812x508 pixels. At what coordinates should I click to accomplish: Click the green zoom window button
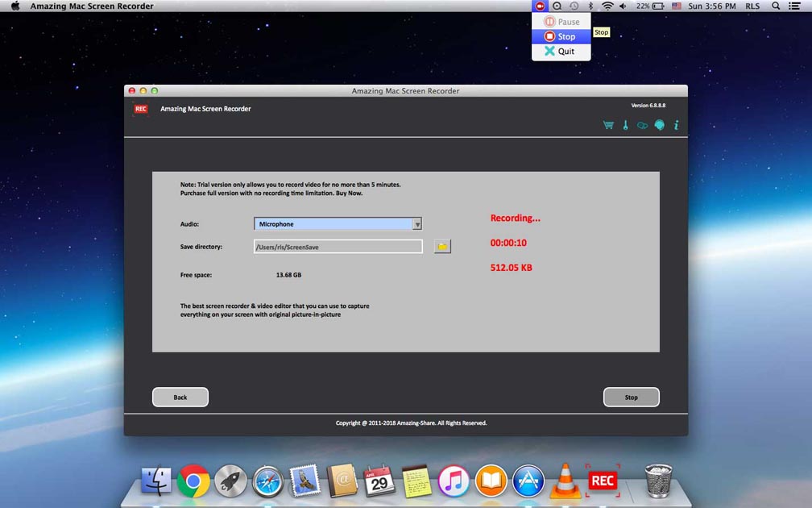[x=155, y=90]
